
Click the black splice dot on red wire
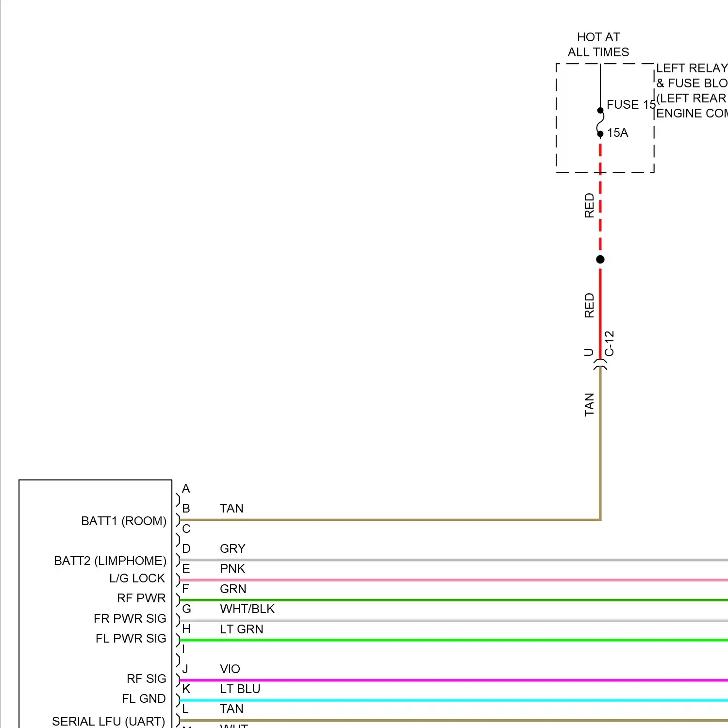pos(600,259)
